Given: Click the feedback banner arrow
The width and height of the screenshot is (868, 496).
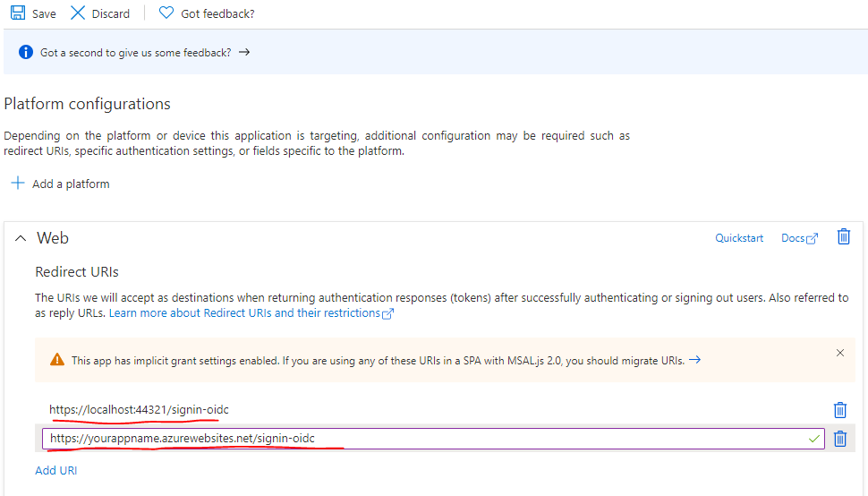Looking at the screenshot, I should click(244, 53).
